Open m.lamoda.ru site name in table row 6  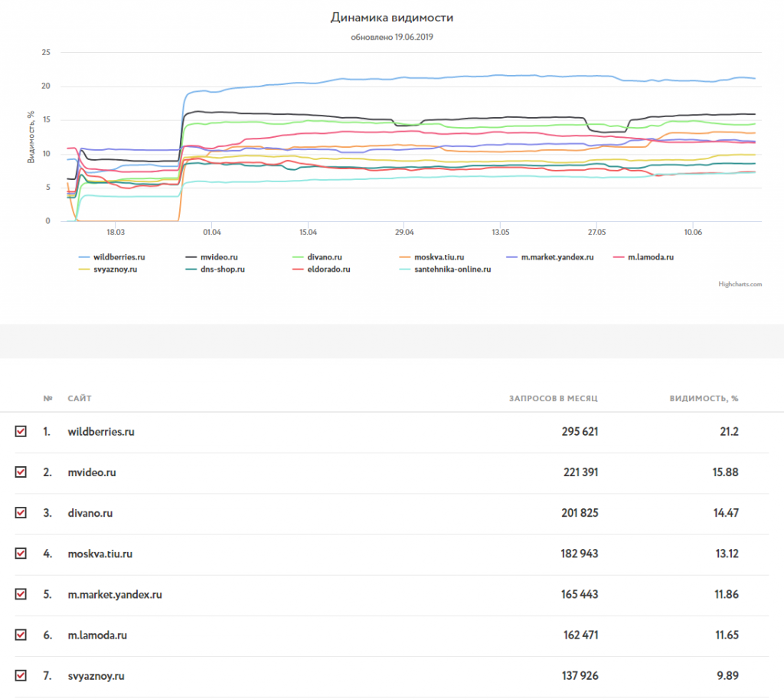(x=97, y=635)
